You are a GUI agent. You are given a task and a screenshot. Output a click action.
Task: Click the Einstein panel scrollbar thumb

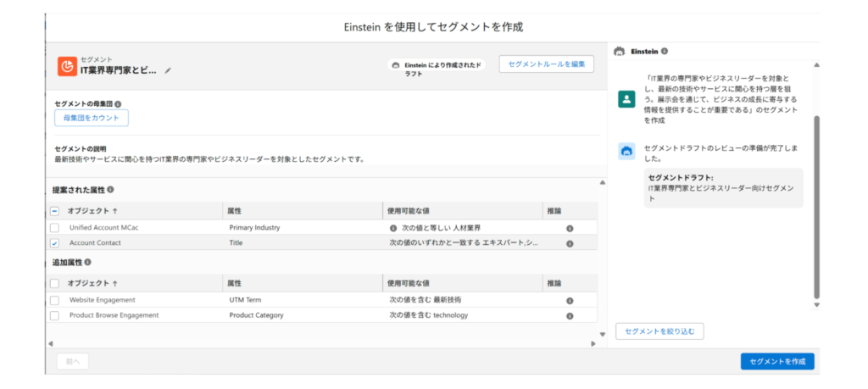(x=816, y=208)
